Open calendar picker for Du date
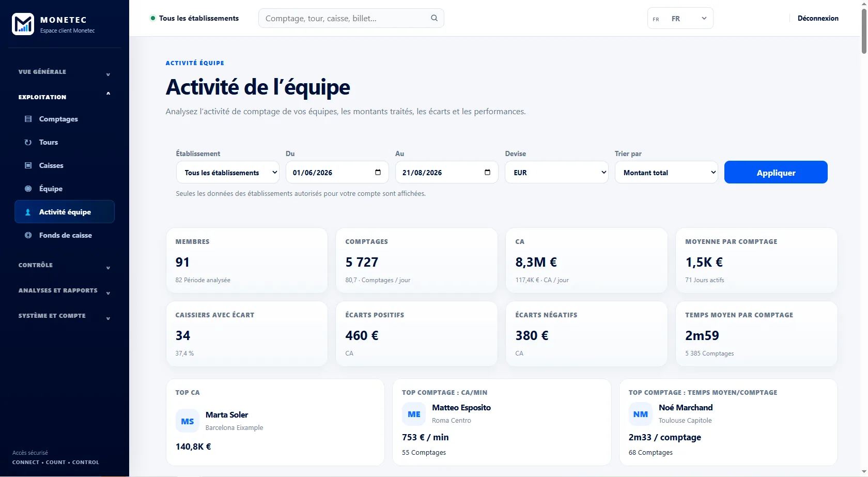 (378, 172)
